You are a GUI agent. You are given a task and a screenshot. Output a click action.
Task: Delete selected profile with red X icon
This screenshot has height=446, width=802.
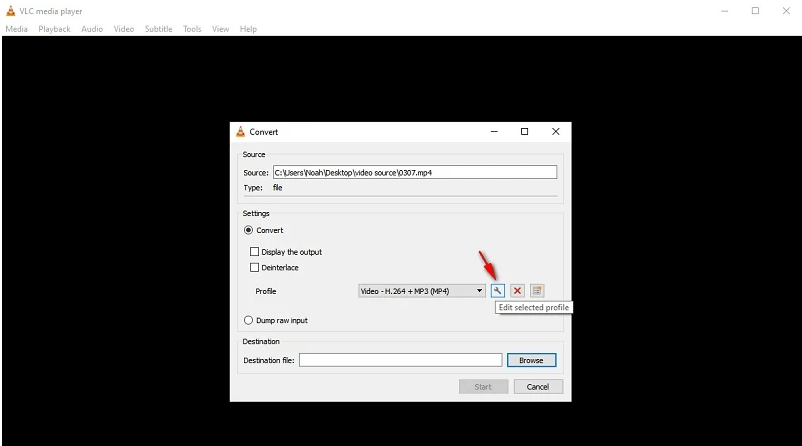coord(517,291)
